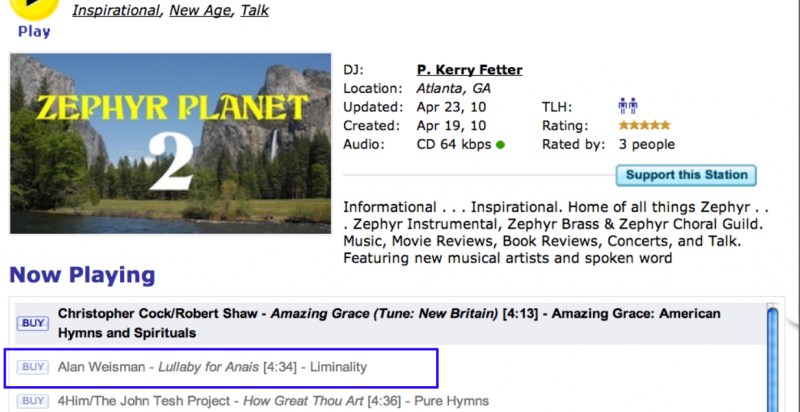
Task: Click BUY next to Alan Weisman track
Action: tap(32, 368)
